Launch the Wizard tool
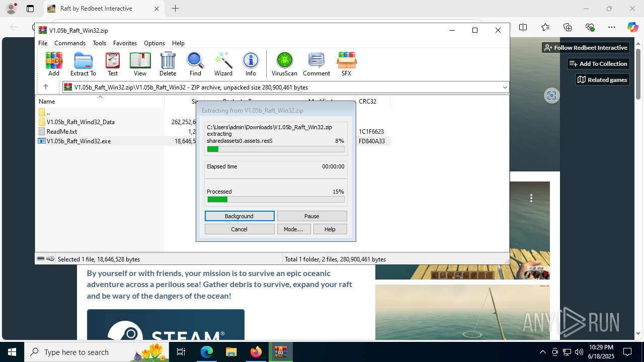This screenshot has width=644, height=362. pos(223,64)
